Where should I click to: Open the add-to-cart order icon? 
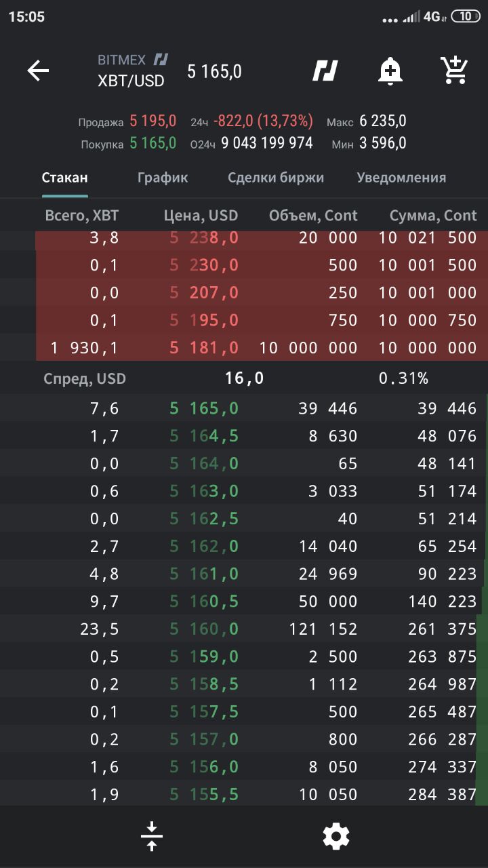click(454, 70)
